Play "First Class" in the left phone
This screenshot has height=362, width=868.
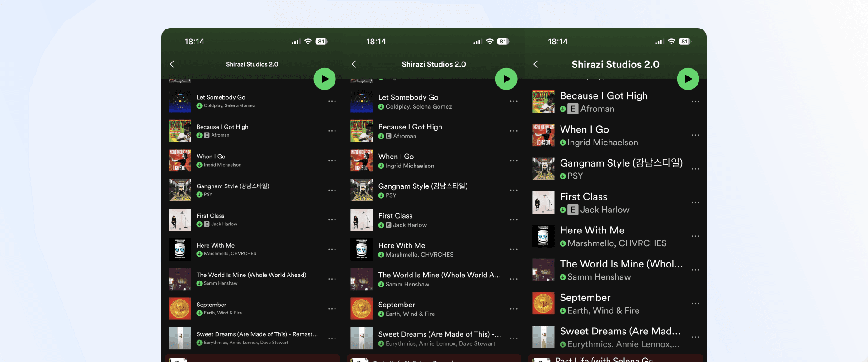click(210, 216)
